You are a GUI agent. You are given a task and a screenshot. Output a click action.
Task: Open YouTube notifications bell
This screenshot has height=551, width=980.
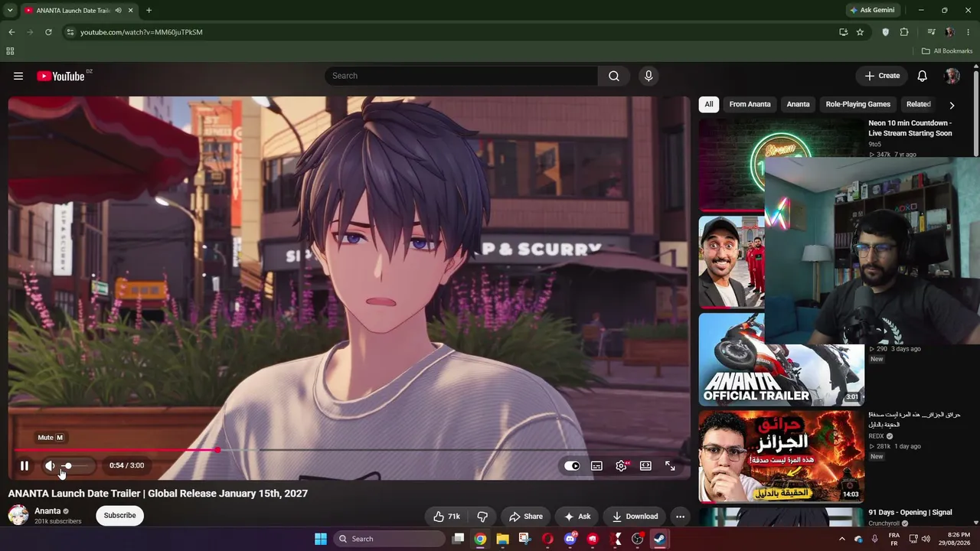pos(923,76)
